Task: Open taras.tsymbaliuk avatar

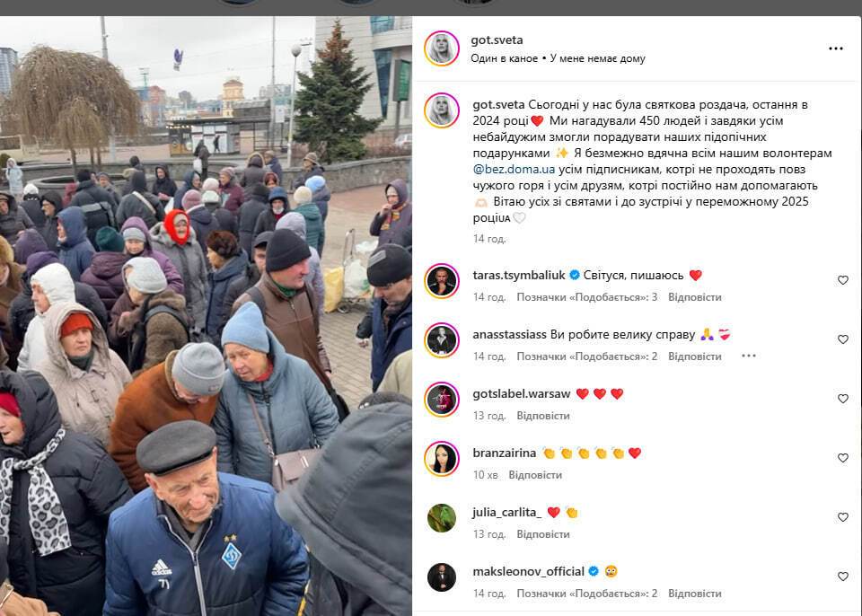Action: (x=442, y=281)
